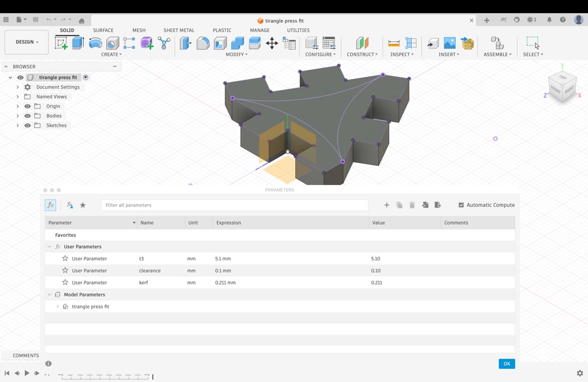Favorite the t3 user parameter
The height and width of the screenshot is (382, 588).
click(65, 258)
